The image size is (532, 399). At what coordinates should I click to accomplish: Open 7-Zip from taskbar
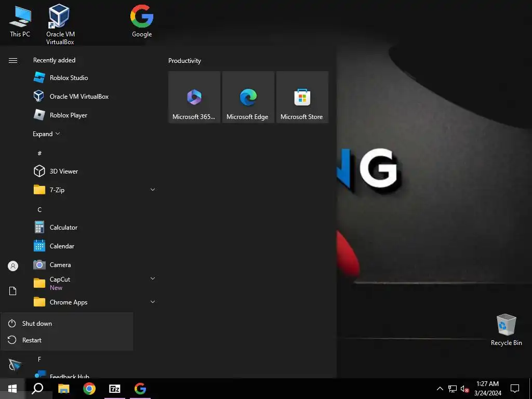click(x=115, y=389)
